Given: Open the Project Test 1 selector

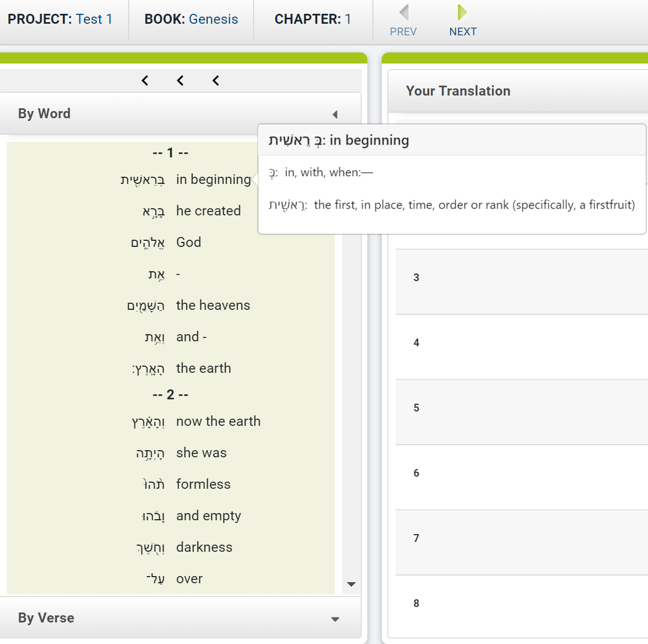Looking at the screenshot, I should (x=60, y=19).
